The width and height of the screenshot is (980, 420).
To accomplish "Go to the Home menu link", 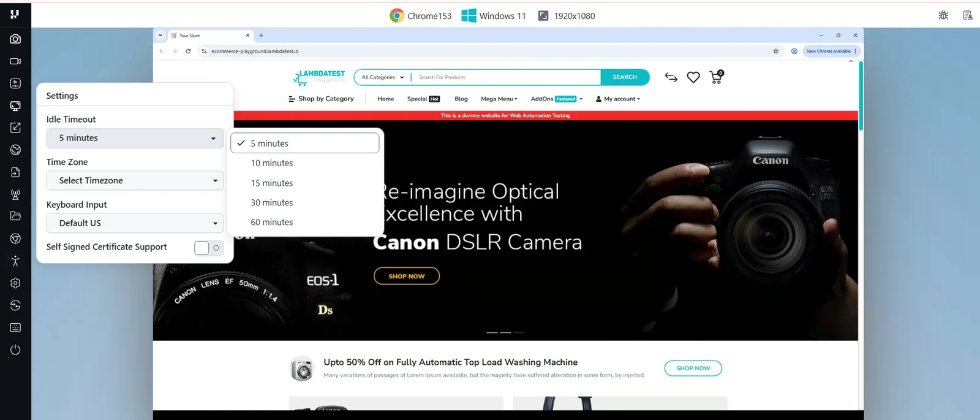I will [386, 99].
